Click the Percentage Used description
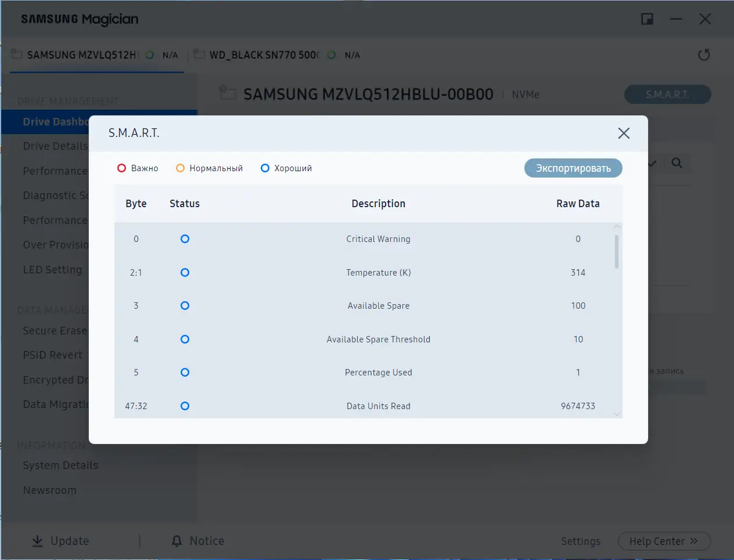734x560 pixels. tap(379, 373)
